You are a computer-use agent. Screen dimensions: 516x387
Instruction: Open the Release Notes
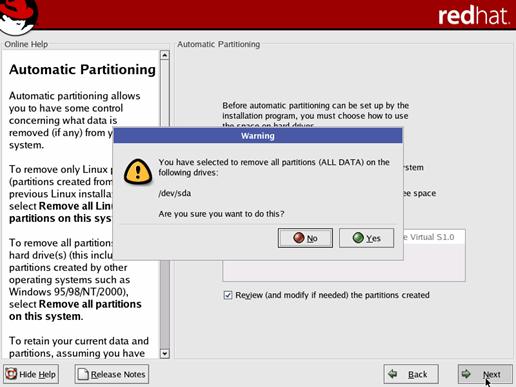coord(112,374)
